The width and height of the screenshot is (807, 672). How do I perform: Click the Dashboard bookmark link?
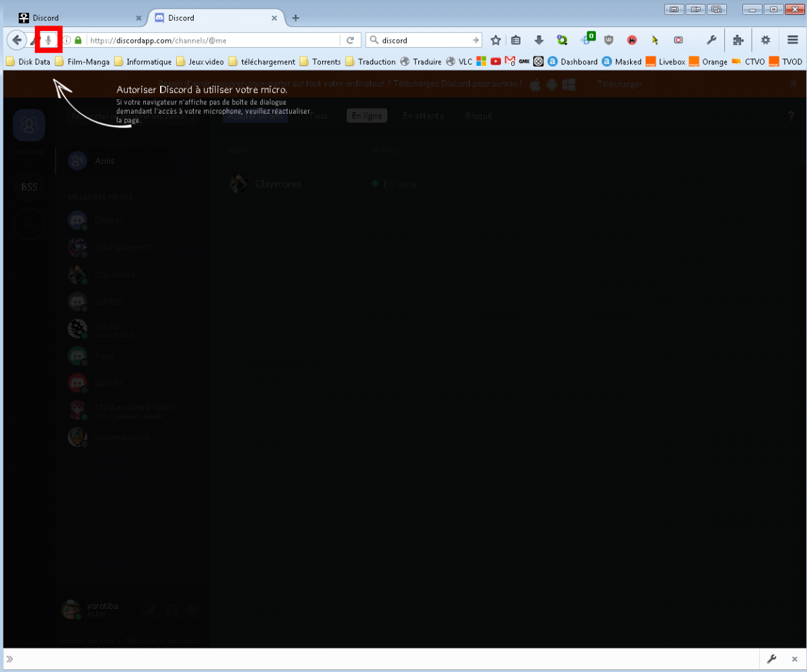pyautogui.click(x=572, y=62)
